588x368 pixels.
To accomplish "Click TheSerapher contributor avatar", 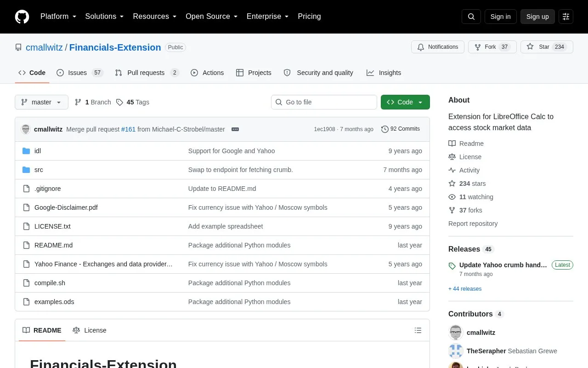I will 456,351.
